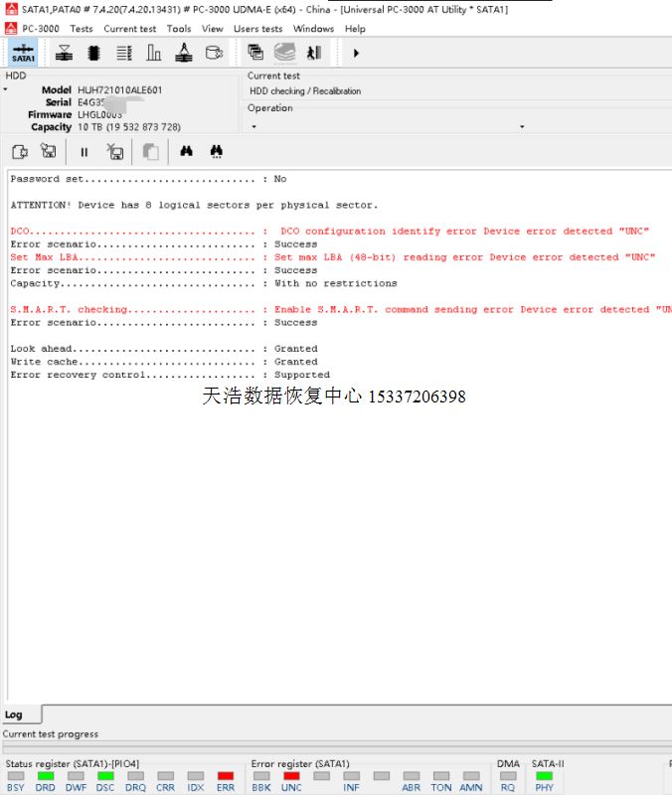Click the chip/ROM icon in main toolbar
The height and width of the screenshot is (795, 672).
pyautogui.click(x=93, y=53)
